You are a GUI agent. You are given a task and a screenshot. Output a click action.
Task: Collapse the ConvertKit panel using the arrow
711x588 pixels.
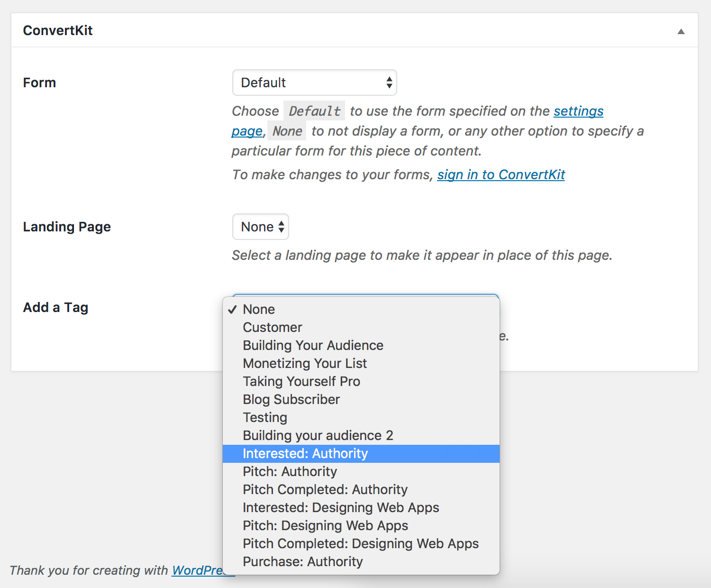681,30
